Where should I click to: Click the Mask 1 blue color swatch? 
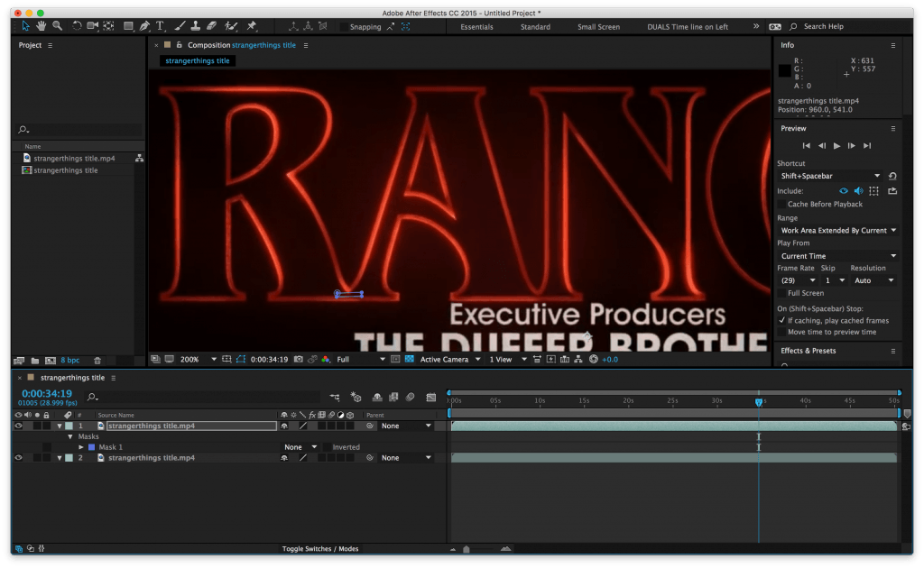click(x=91, y=447)
